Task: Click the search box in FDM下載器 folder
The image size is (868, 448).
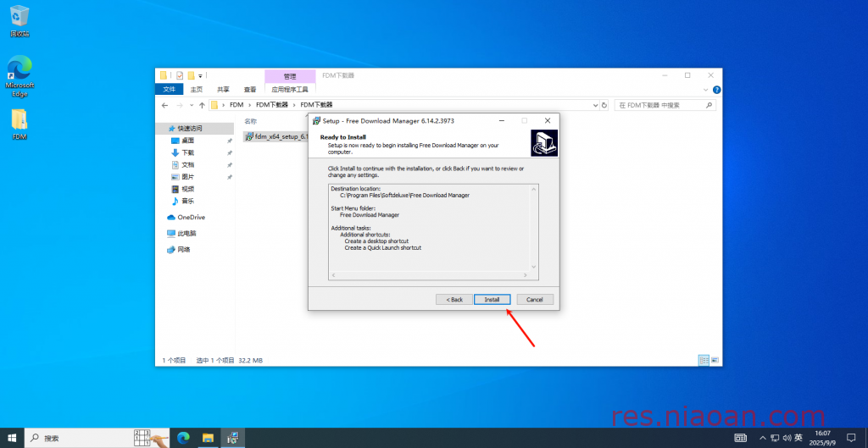Action: click(x=665, y=105)
